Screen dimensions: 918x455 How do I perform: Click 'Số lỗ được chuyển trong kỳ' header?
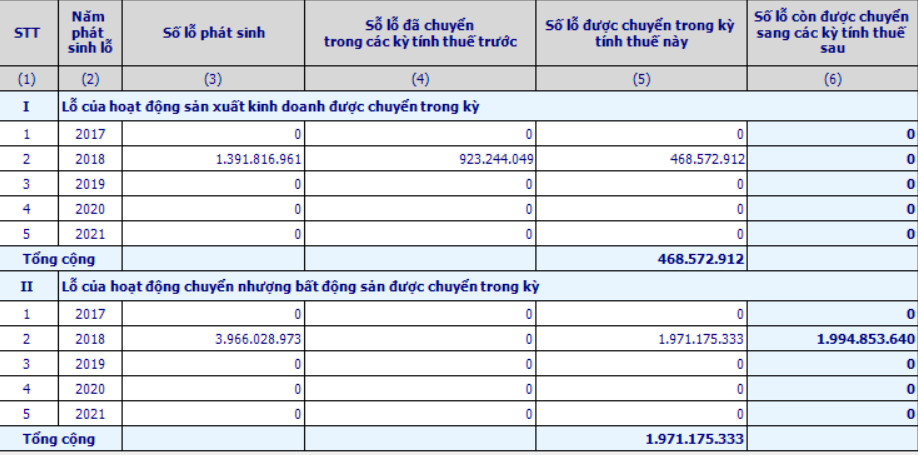point(641,32)
